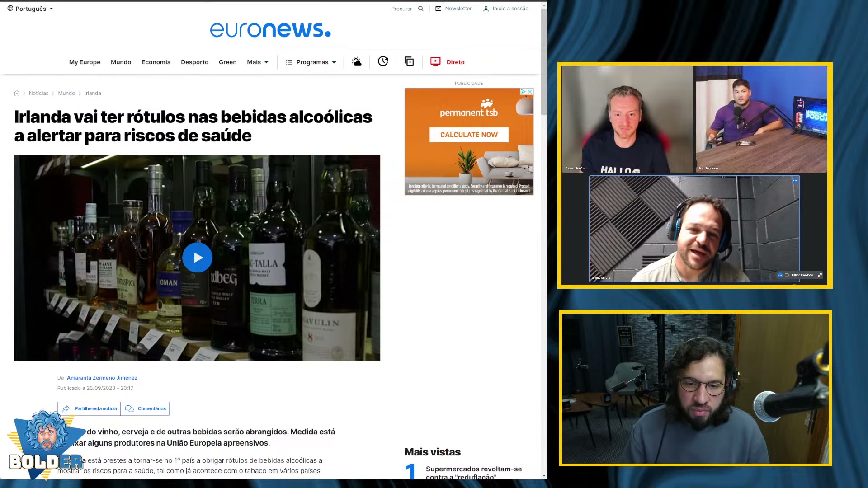Viewport: 868px width, 488px height.
Task: Open the Newsletter link
Action: pos(458,9)
